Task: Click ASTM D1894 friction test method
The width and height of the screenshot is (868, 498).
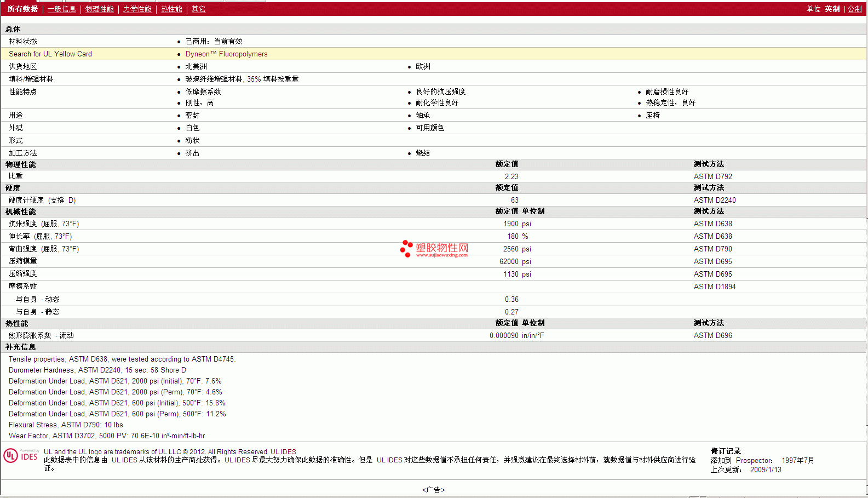Action: click(x=715, y=287)
